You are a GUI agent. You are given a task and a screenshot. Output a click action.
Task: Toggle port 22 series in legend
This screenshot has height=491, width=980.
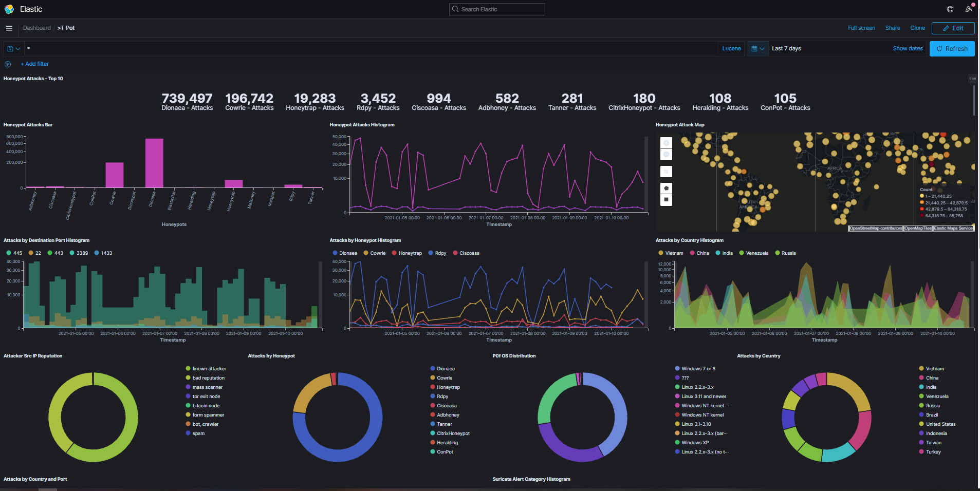(35, 253)
